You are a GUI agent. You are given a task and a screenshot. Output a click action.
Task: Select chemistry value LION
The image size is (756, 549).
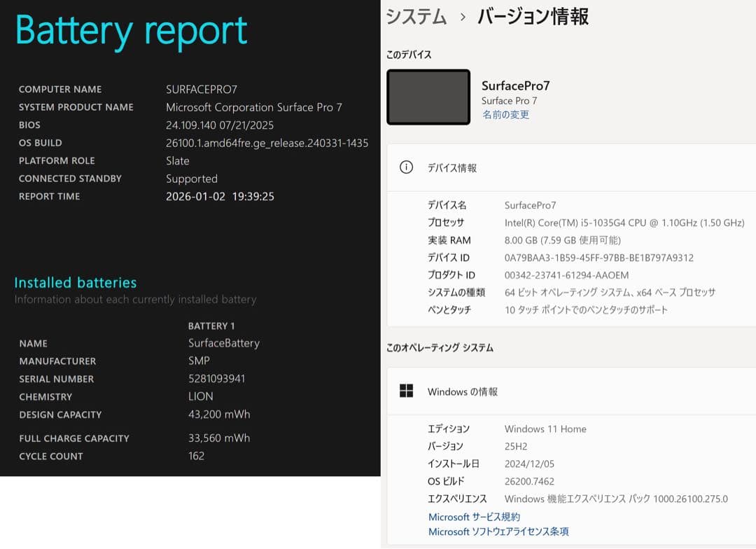(201, 396)
